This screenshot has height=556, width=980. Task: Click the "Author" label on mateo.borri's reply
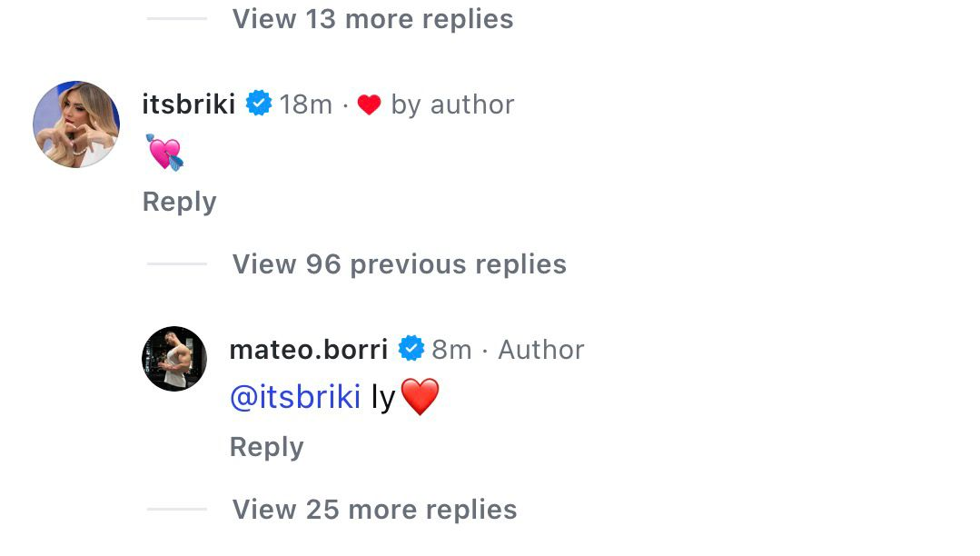541,350
